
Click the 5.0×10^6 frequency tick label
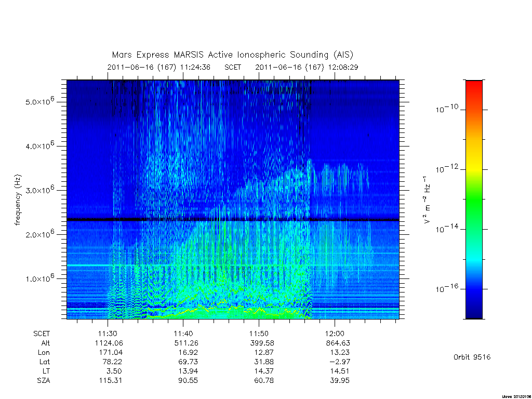pos(39,101)
